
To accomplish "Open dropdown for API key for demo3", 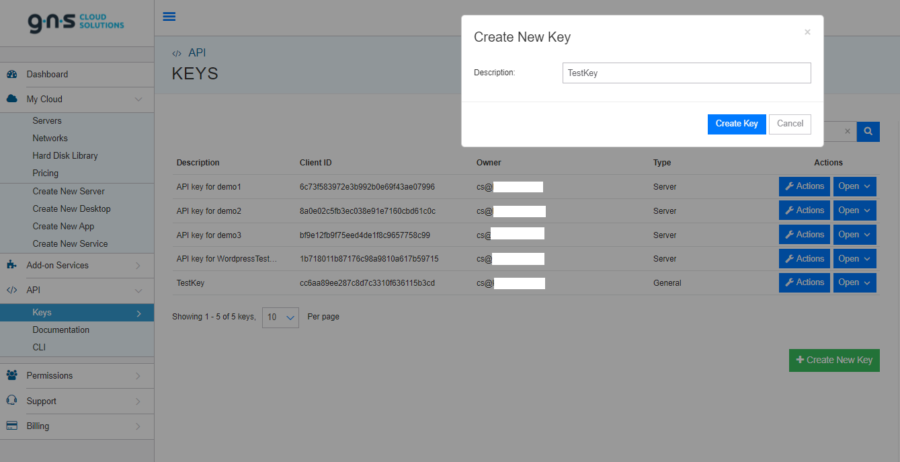I will pyautogui.click(x=855, y=234).
